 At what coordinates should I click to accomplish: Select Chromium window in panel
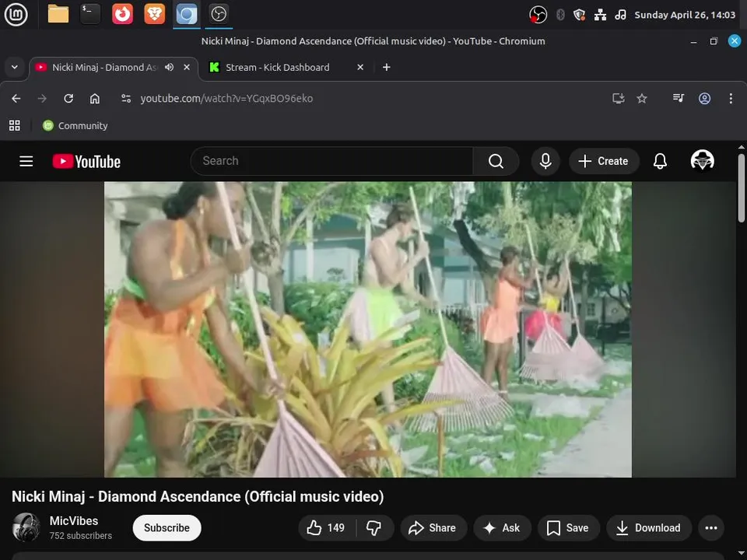tap(186, 14)
